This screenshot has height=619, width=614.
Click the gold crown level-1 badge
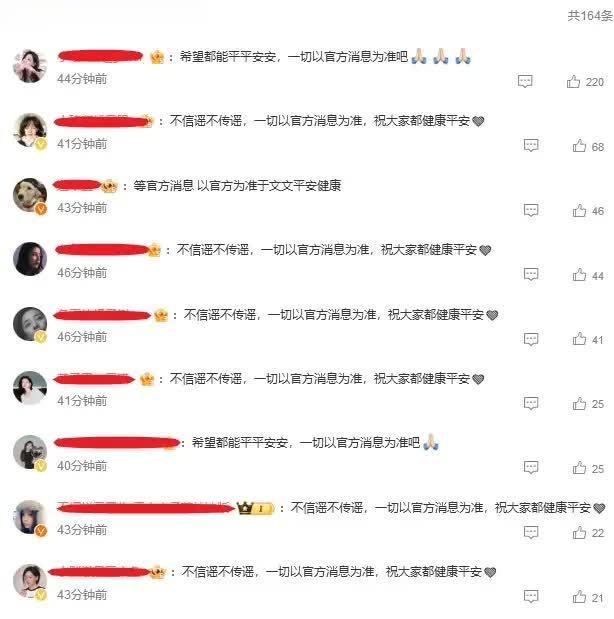coord(255,508)
